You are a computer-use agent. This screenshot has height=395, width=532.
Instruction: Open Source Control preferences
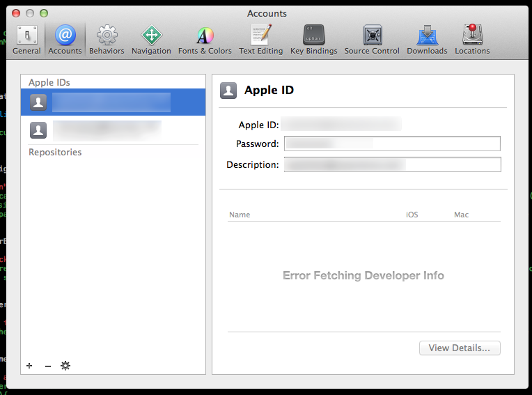click(372, 40)
